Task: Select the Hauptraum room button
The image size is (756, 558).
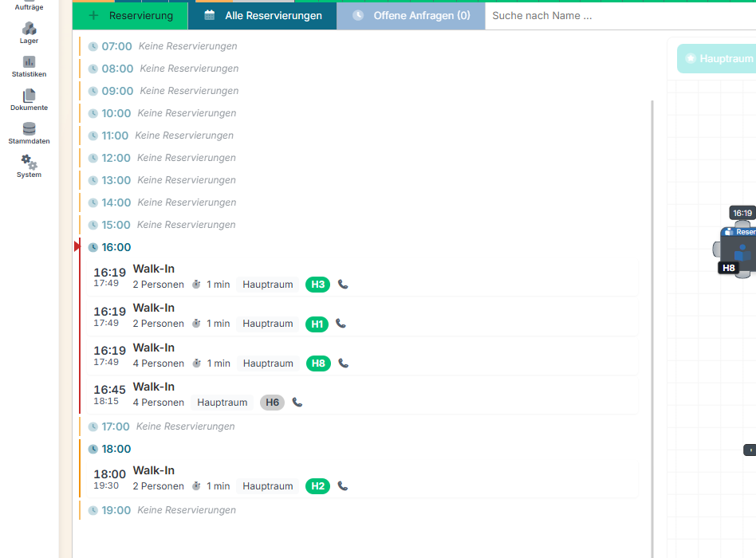Action: 716,59
